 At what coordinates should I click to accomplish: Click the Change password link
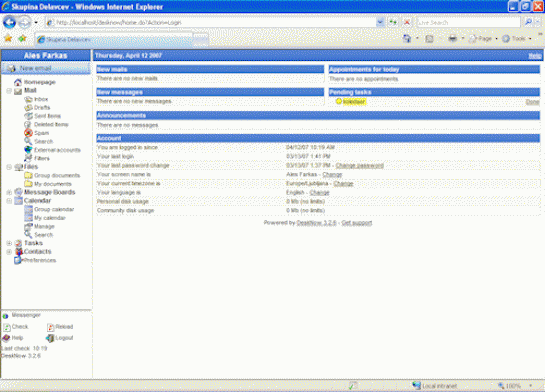point(360,165)
